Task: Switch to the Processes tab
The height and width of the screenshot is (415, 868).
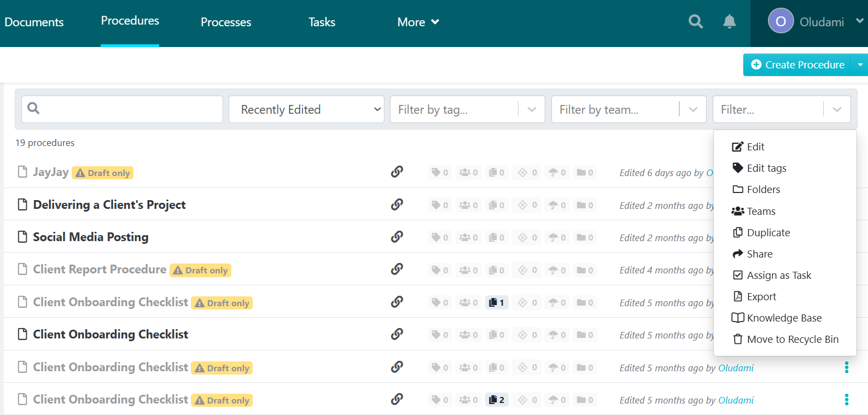Action: pyautogui.click(x=226, y=22)
